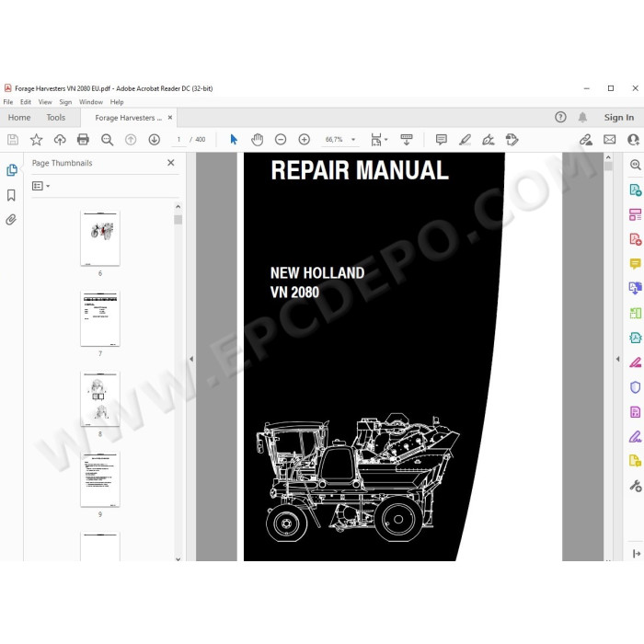644x644 pixels.
Task: Go to previous page arrow
Action: pos(131,140)
